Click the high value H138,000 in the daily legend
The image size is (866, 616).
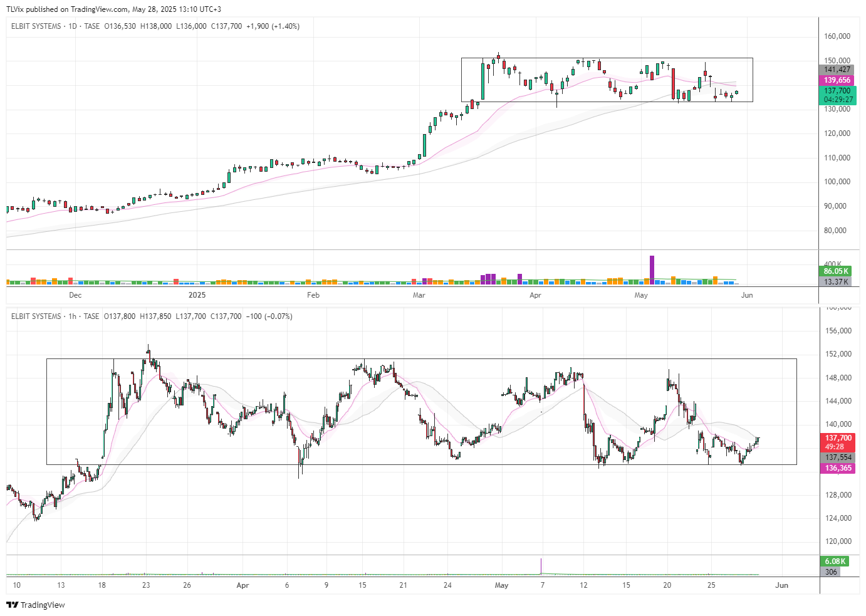[x=156, y=26]
